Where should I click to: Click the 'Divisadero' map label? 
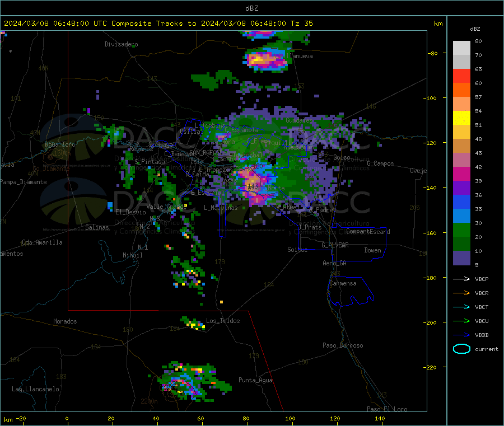[121, 44]
